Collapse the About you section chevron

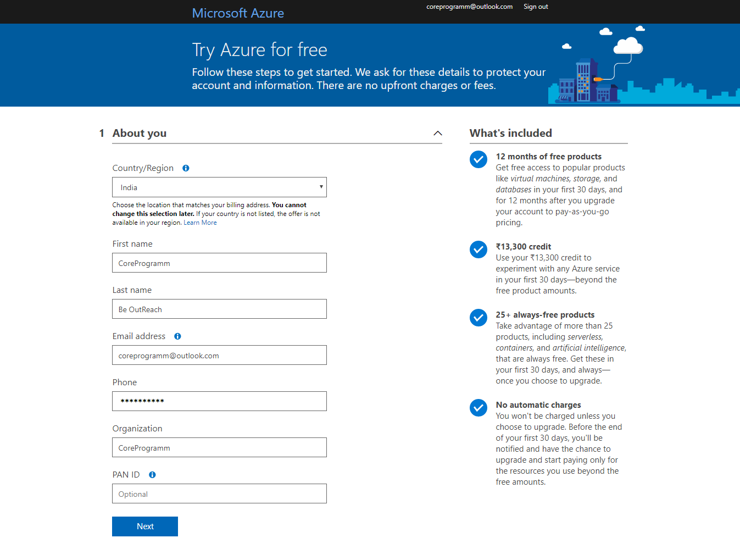[x=438, y=134]
